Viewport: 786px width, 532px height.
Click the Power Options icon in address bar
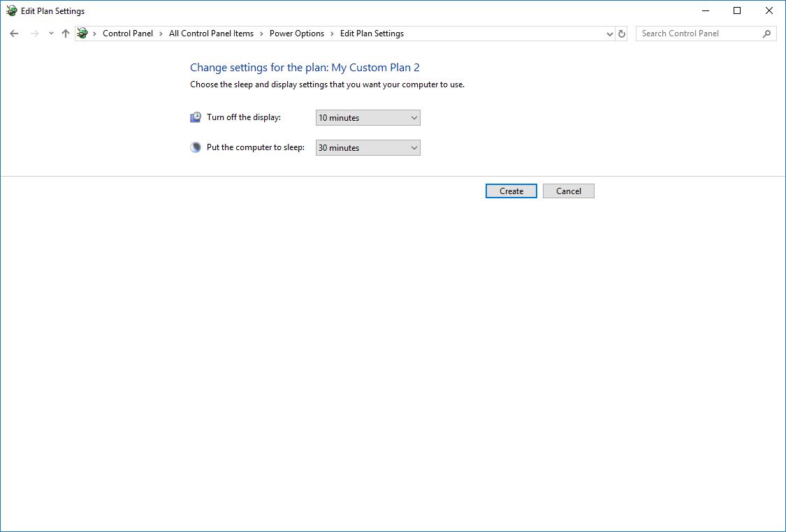coord(82,33)
